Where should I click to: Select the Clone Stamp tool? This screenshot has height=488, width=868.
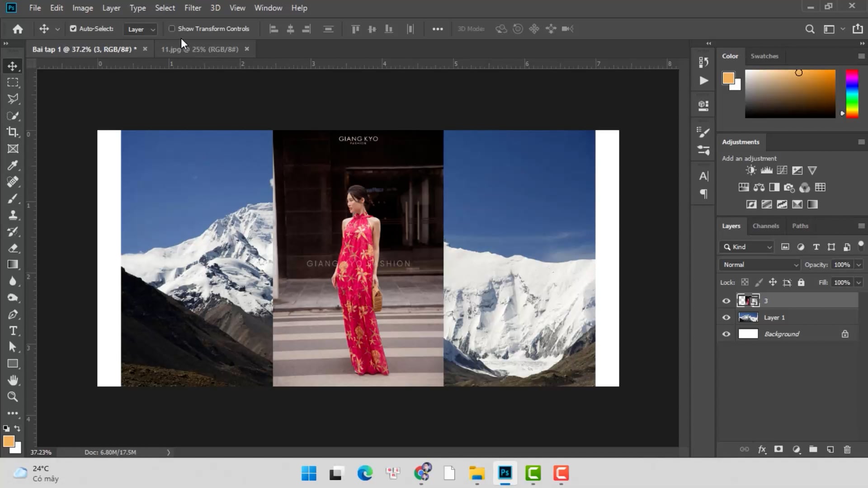click(x=13, y=215)
